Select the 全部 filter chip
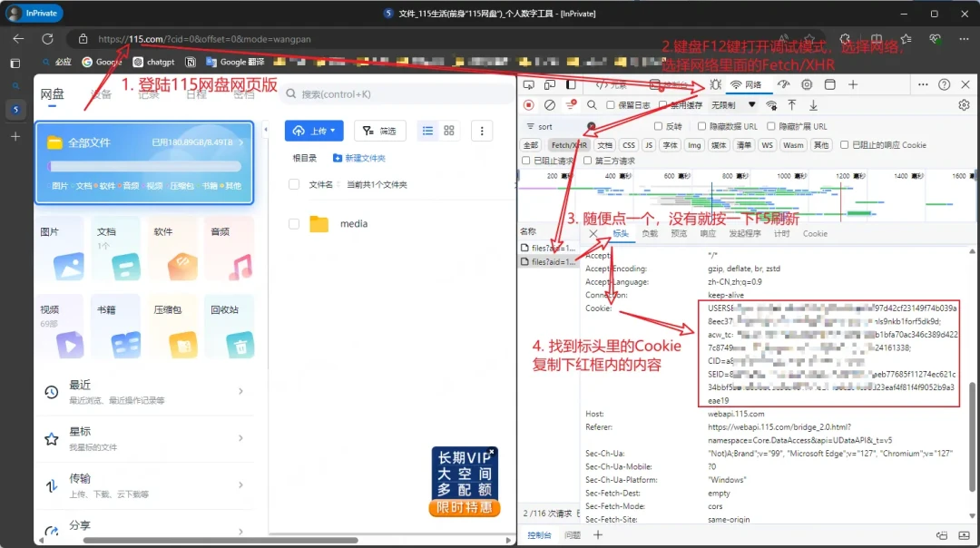 [531, 145]
